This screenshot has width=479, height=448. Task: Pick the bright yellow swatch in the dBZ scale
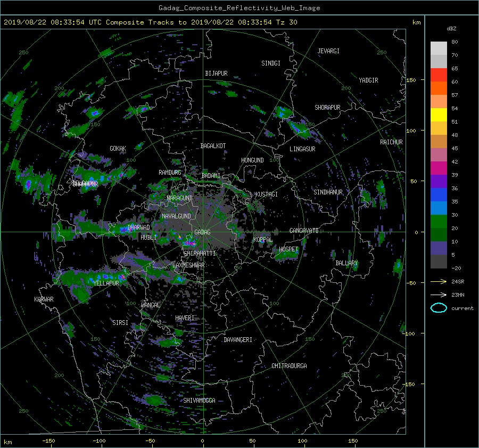439,115
